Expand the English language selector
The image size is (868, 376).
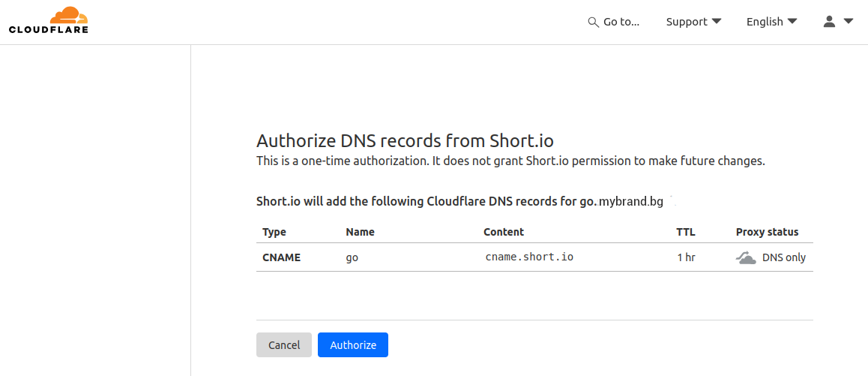coord(771,22)
